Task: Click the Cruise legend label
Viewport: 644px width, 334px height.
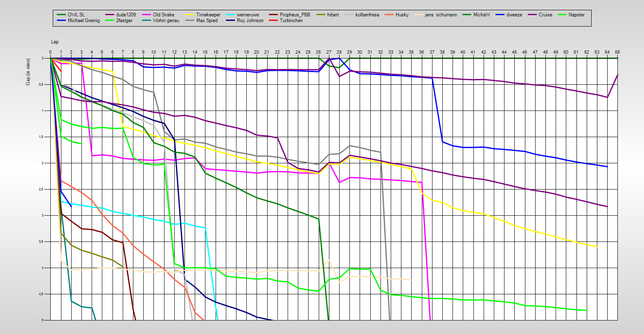Action: point(545,15)
